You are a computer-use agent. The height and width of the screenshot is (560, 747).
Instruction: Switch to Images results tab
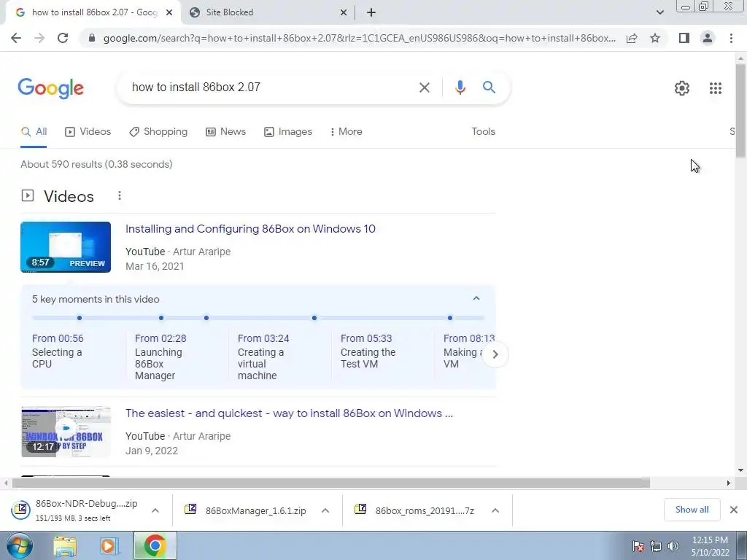(x=288, y=132)
